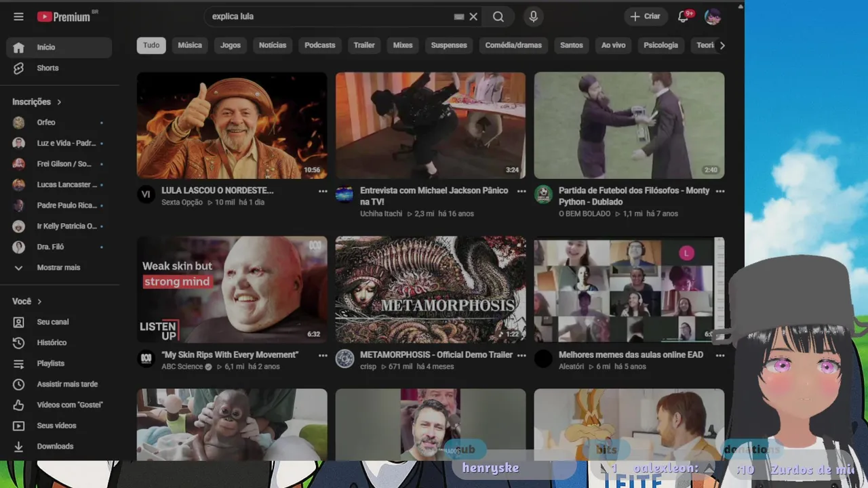Image resolution: width=868 pixels, height=488 pixels.
Task: Open LULA LASCOU O NORDESTE video thumbnail
Action: tap(232, 125)
